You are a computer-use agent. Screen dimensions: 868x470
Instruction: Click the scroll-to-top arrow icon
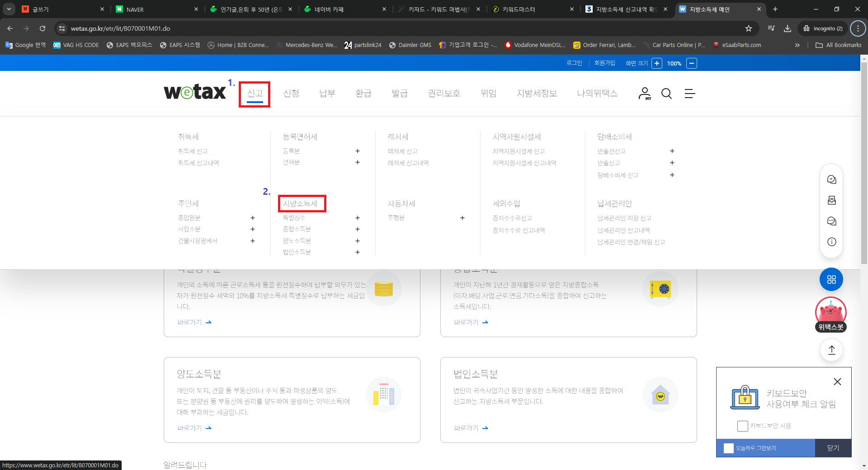click(831, 349)
